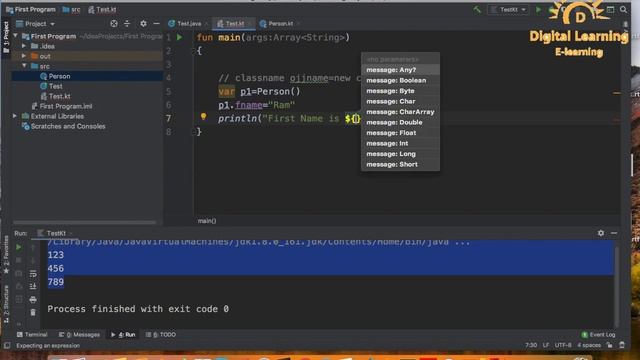
Task: Click the First Program breadcrumb in navigation bar
Action: [31, 9]
